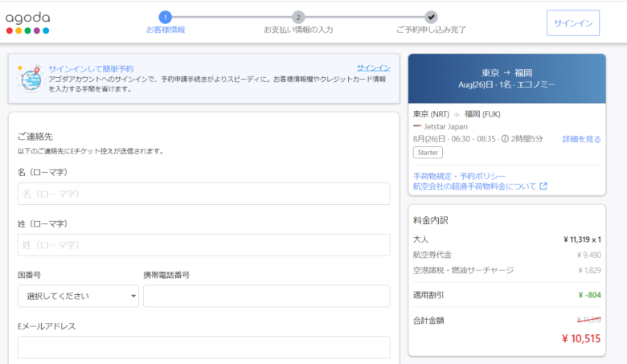Click the airplane icon between NRT and FUK
Viewport: 627px width, 364px height.
pyautogui.click(x=457, y=114)
